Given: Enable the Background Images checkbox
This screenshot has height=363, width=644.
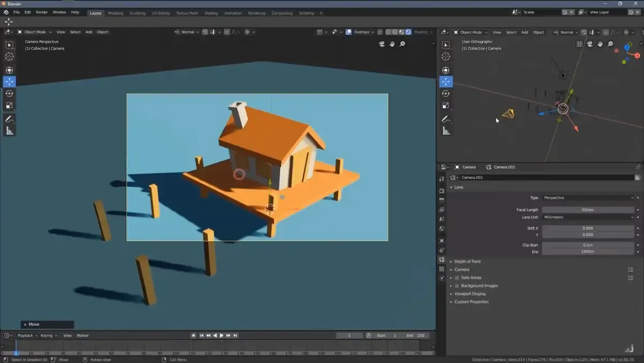Looking at the screenshot, I should point(457,286).
